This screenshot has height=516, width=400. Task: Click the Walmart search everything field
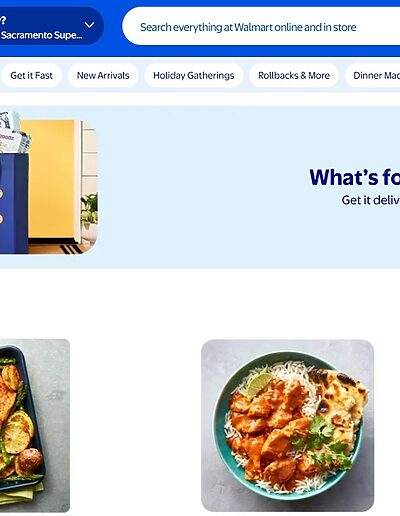click(261, 27)
